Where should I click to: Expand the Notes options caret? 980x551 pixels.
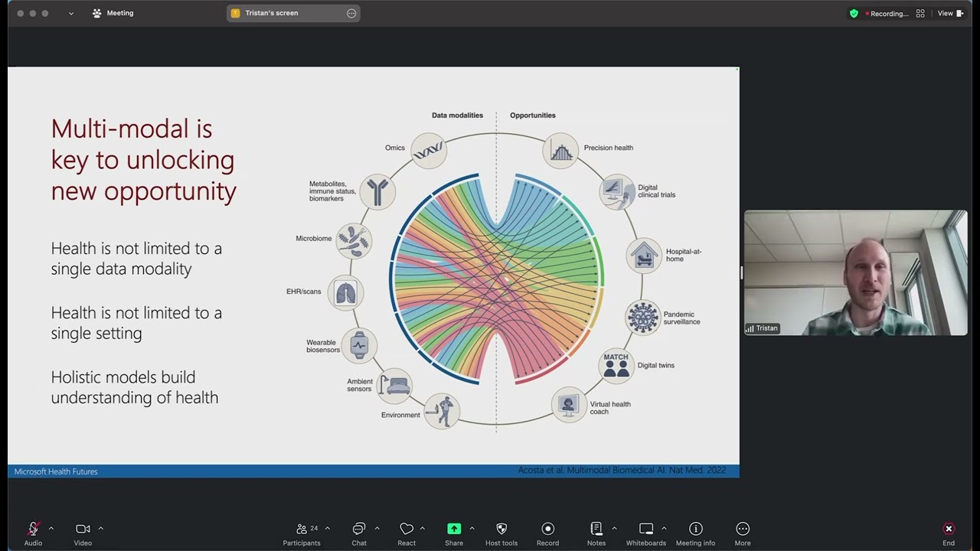[614, 528]
